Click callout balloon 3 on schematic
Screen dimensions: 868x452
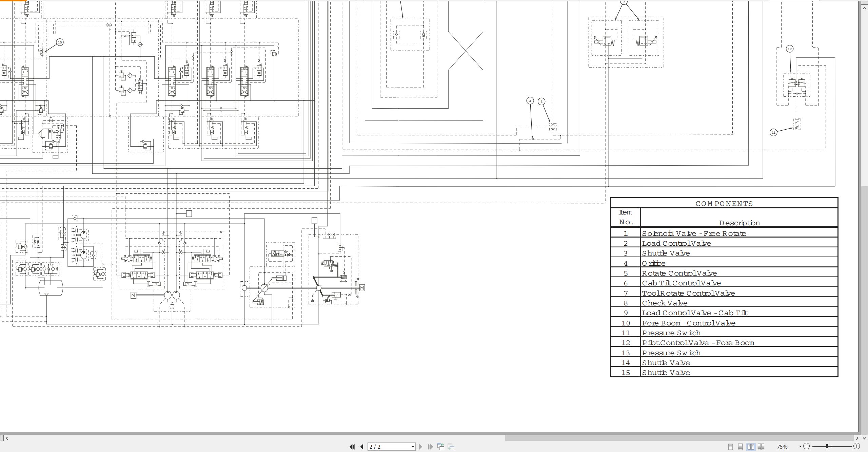541,101
